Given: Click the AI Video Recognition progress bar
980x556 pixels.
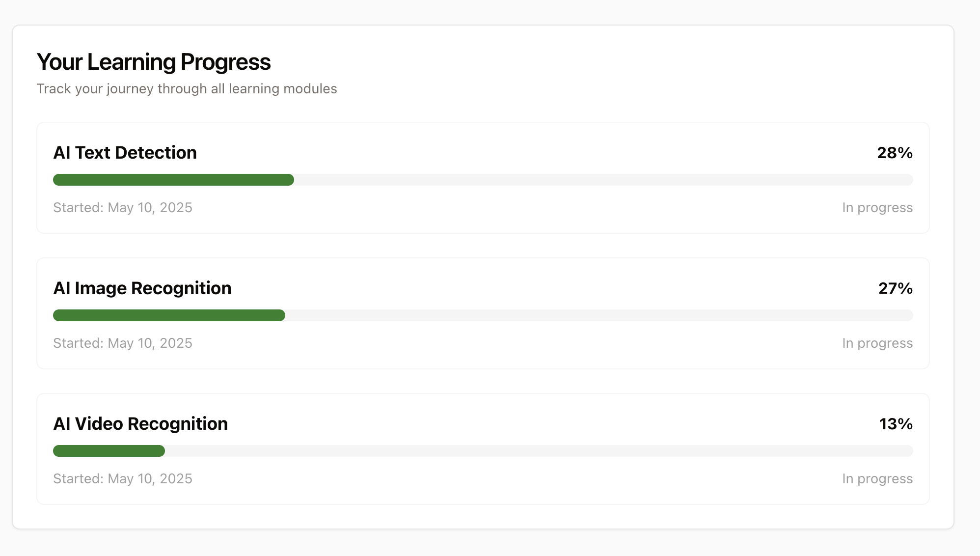Looking at the screenshot, I should pos(483,451).
